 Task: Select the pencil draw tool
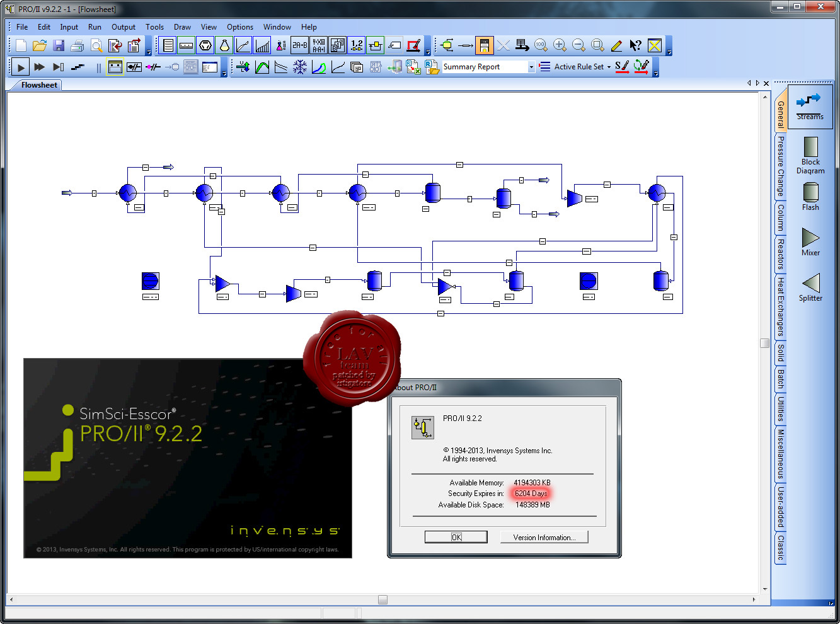616,45
